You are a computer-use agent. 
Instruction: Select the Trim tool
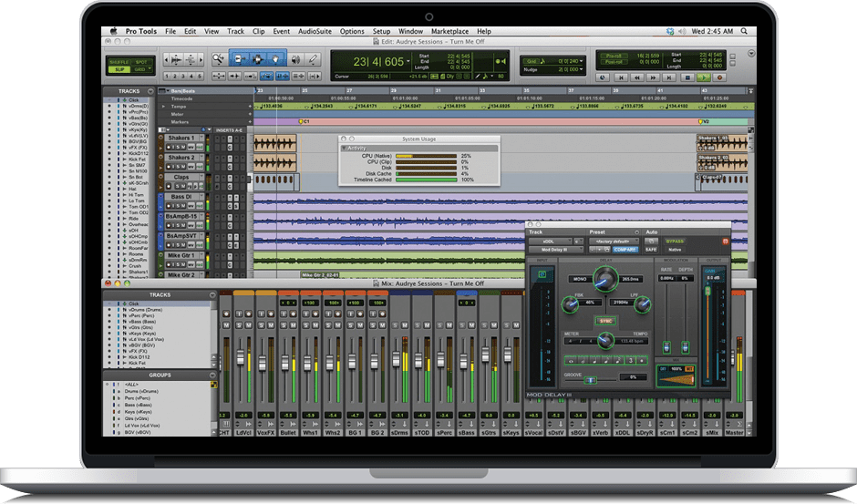point(238,59)
